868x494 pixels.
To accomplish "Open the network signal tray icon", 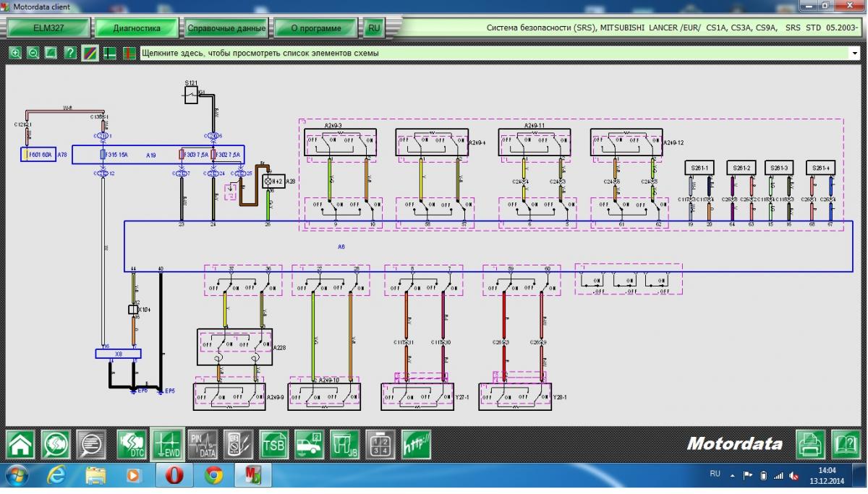I will (779, 475).
